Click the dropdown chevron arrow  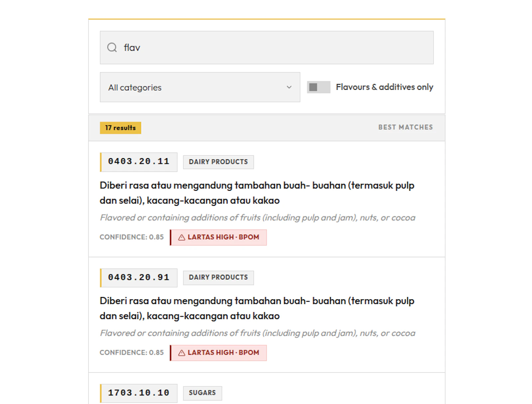coord(289,87)
